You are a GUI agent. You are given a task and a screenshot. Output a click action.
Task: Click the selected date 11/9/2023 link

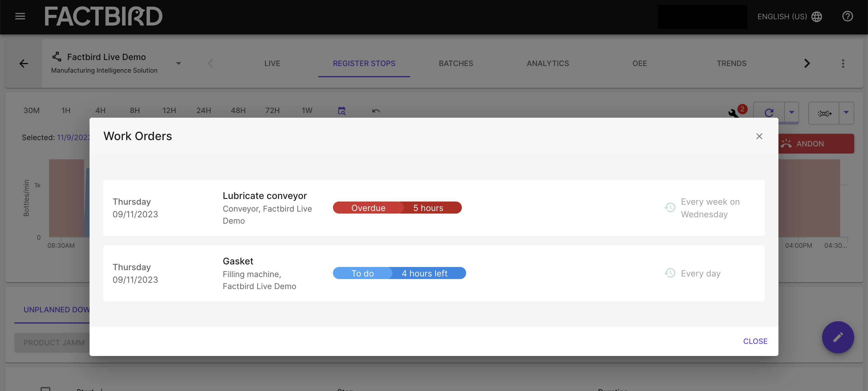tap(74, 137)
